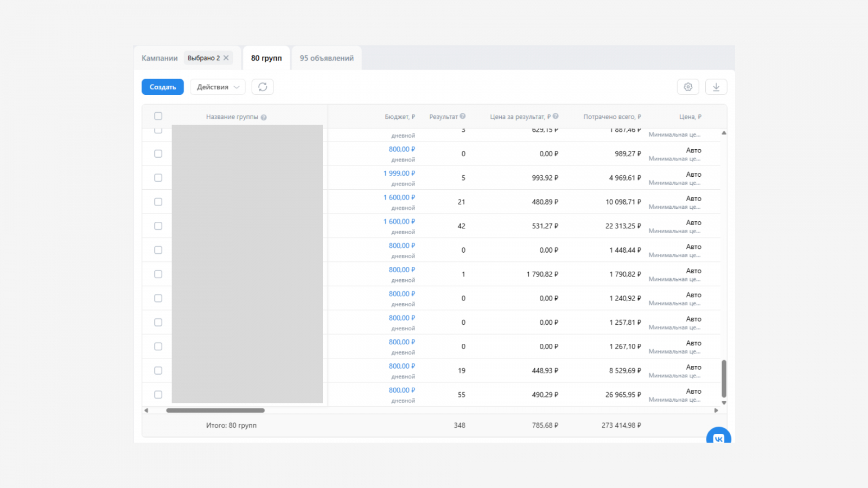
Task: Click the vertical scrollbar thumb
Action: [724, 378]
